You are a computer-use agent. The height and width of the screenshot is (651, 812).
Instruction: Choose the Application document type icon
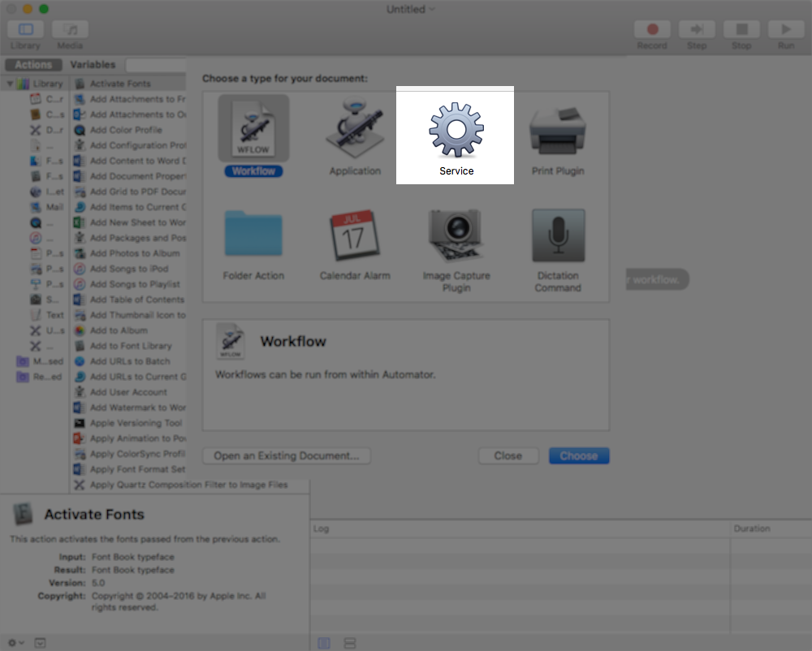[354, 128]
